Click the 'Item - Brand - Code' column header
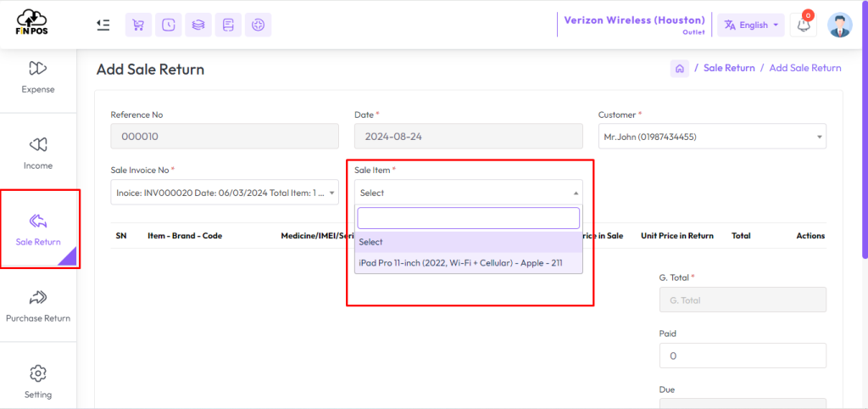868x409 pixels. 185,236
